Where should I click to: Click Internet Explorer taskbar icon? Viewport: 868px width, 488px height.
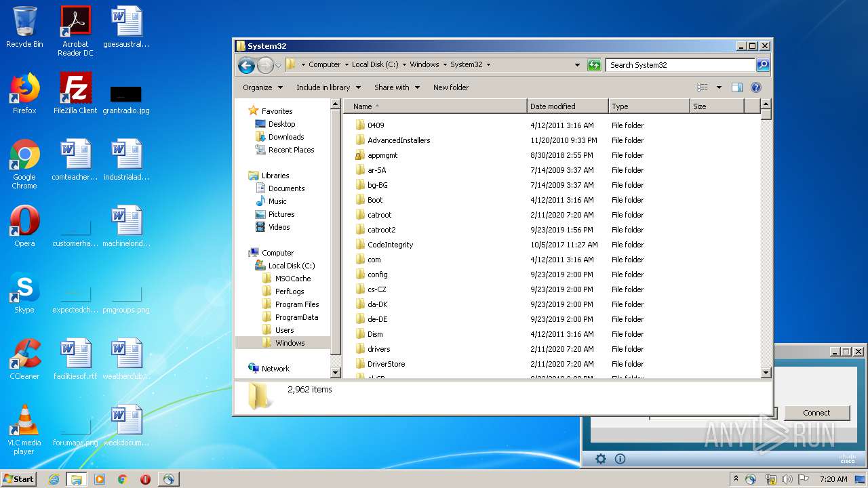tap(54, 479)
